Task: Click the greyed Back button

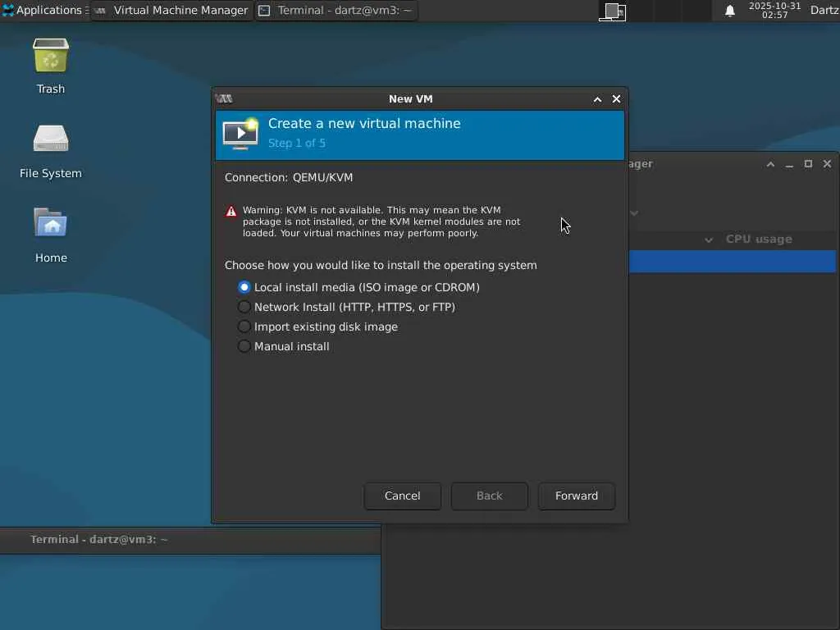Action: coord(490,496)
